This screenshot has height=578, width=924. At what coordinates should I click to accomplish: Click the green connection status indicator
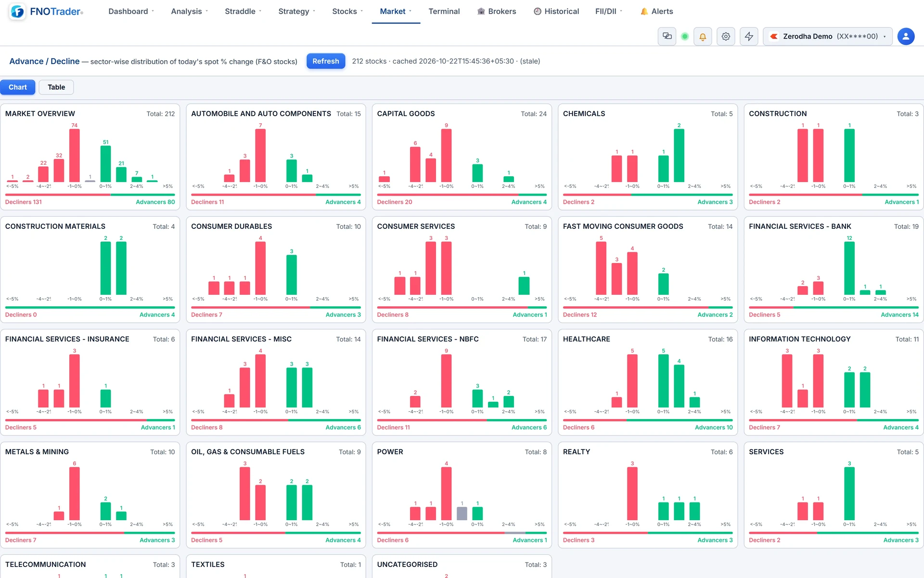point(685,37)
